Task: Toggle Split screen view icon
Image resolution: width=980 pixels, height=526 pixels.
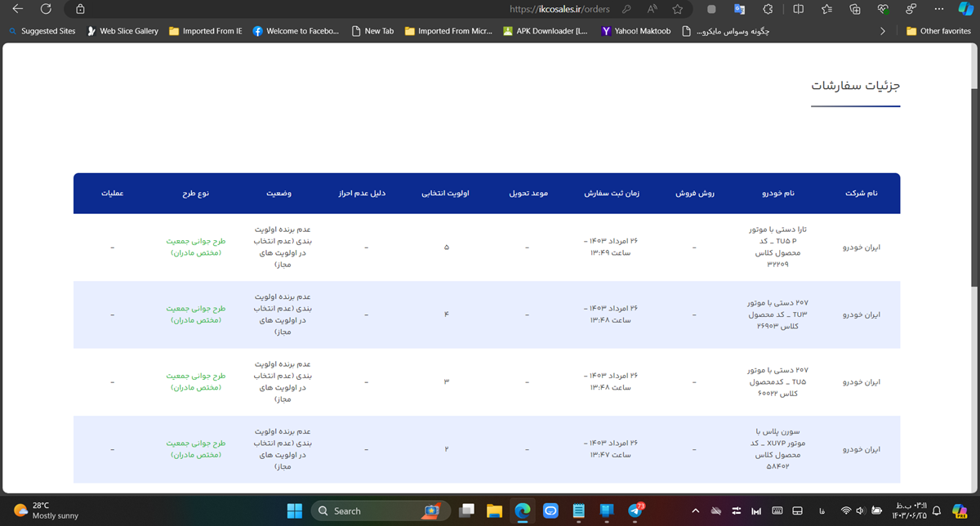Action: [x=799, y=9]
